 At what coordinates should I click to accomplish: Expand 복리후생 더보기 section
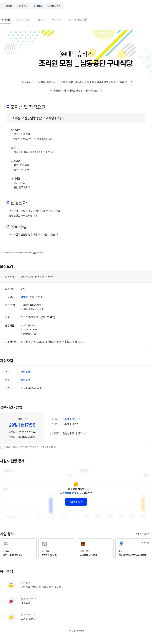(76, 631)
